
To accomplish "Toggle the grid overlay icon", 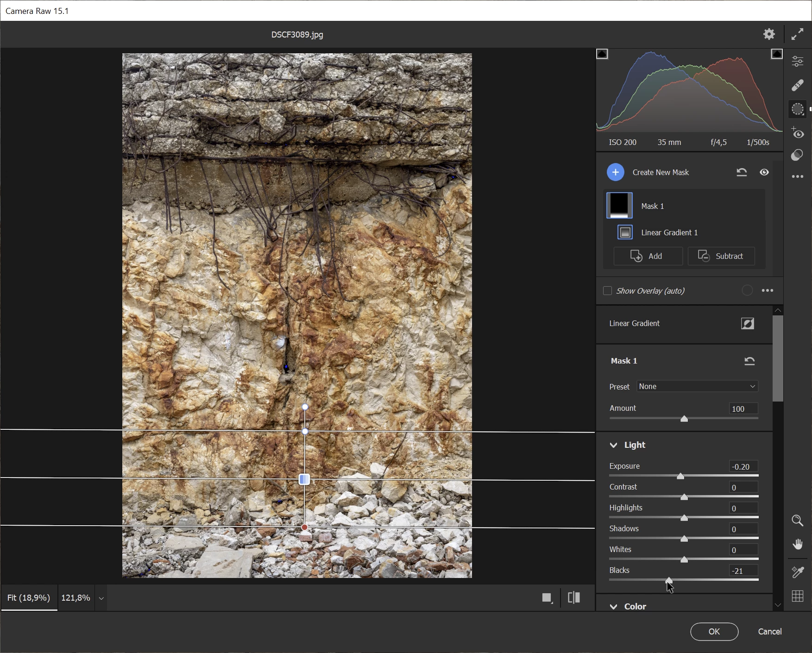I will [x=797, y=596].
